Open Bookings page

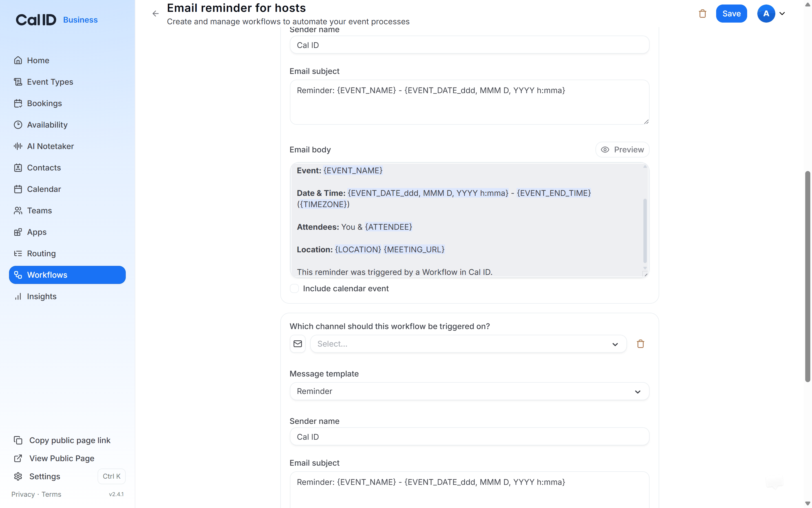tap(67, 104)
